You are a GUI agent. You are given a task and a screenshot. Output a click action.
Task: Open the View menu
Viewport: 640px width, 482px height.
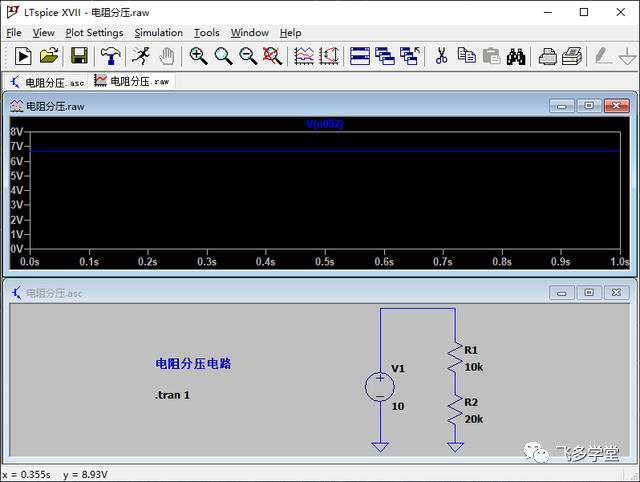[43, 33]
